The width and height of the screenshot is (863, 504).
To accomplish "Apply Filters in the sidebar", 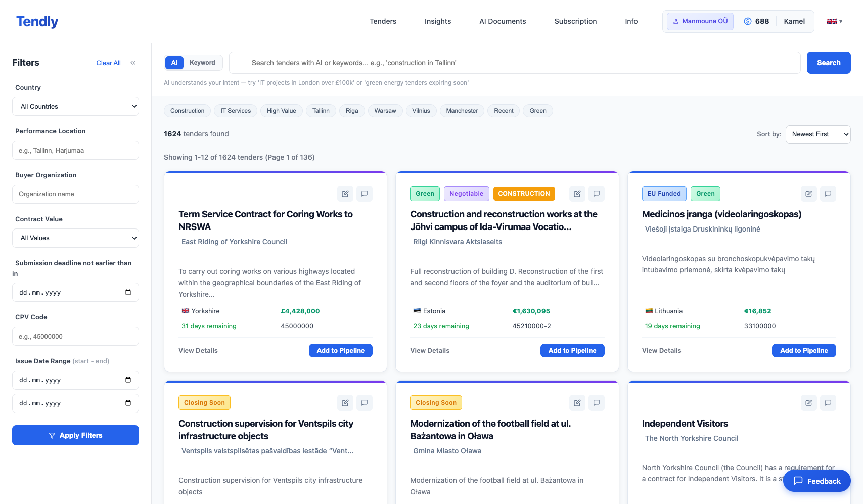I will click(75, 435).
